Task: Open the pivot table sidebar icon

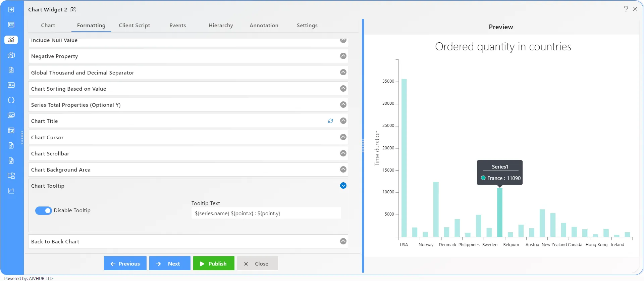Action: pos(11,130)
